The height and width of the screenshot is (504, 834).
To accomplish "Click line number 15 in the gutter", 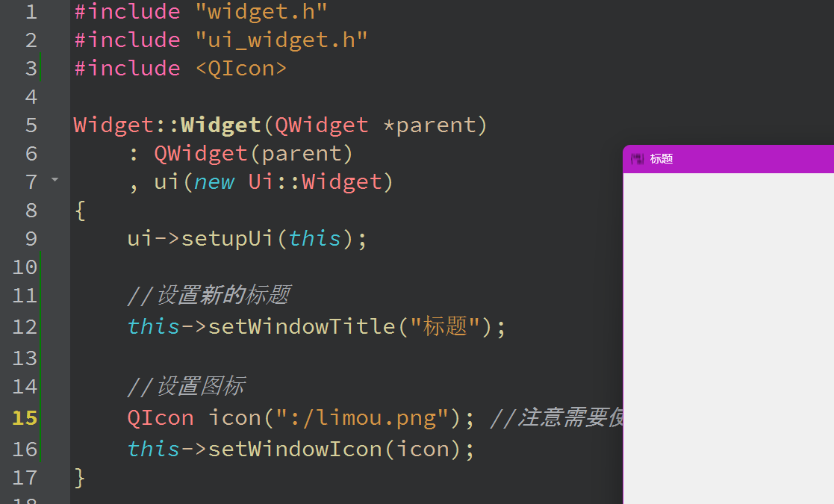I will pyautogui.click(x=25, y=417).
